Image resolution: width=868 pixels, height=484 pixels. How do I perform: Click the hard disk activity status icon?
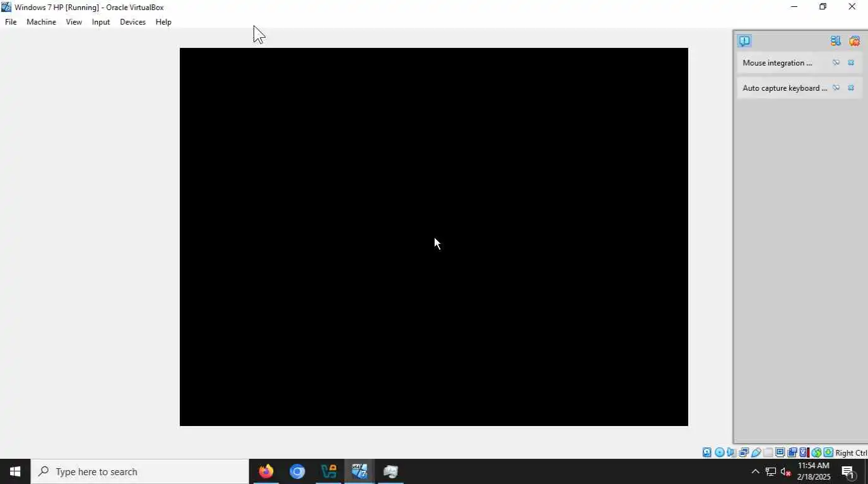tap(707, 452)
